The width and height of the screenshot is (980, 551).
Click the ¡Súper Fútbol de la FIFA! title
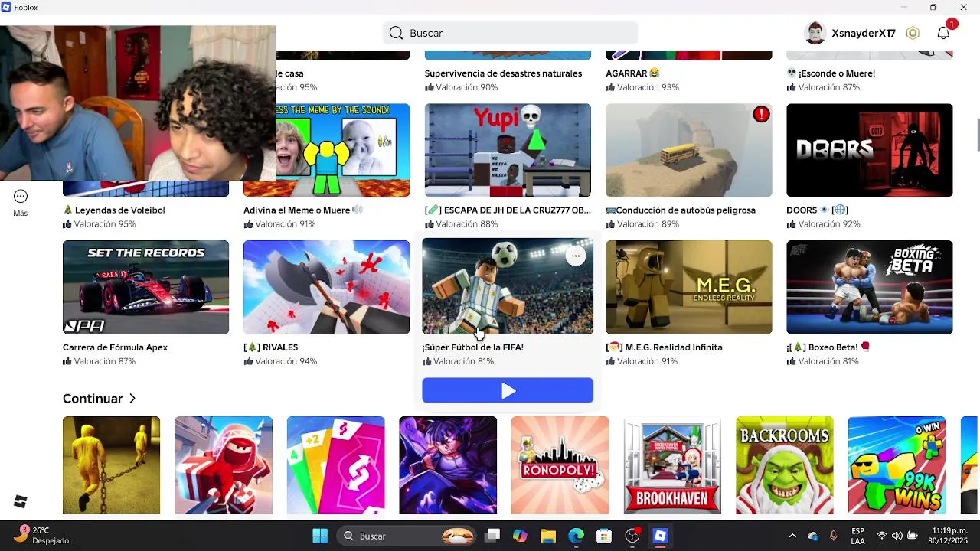[472, 347]
